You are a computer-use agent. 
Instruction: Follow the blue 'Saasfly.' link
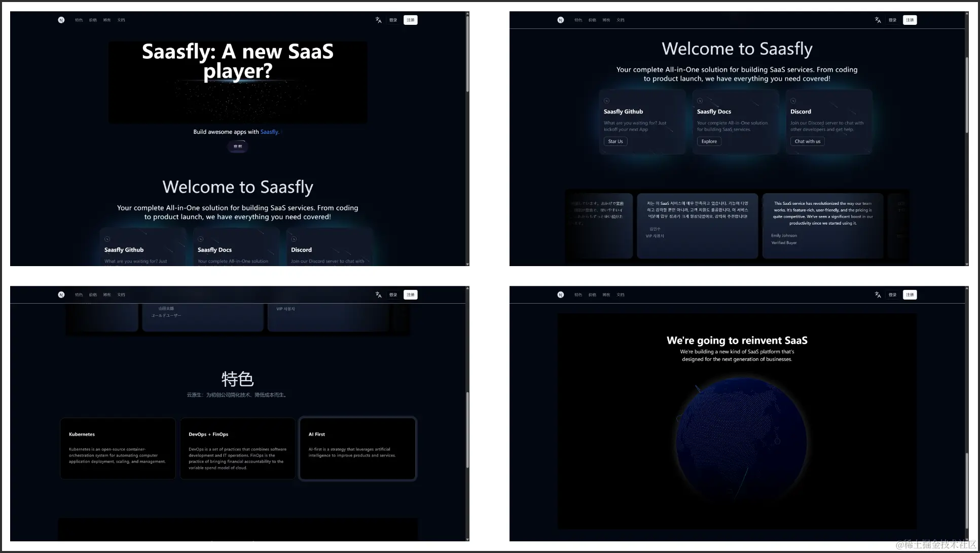point(270,132)
